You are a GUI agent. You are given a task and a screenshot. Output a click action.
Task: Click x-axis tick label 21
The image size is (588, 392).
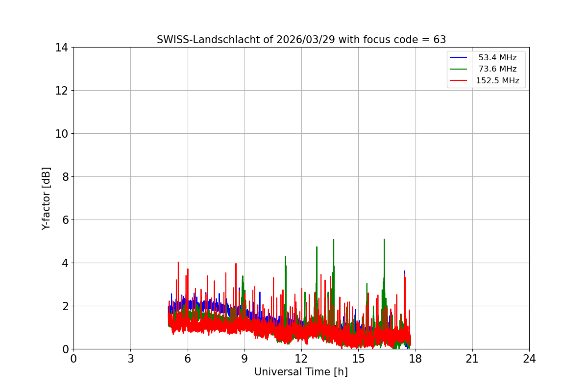(472, 358)
